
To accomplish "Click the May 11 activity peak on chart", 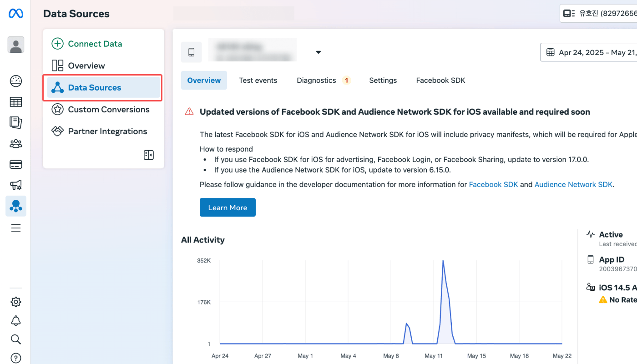I will (x=443, y=261).
